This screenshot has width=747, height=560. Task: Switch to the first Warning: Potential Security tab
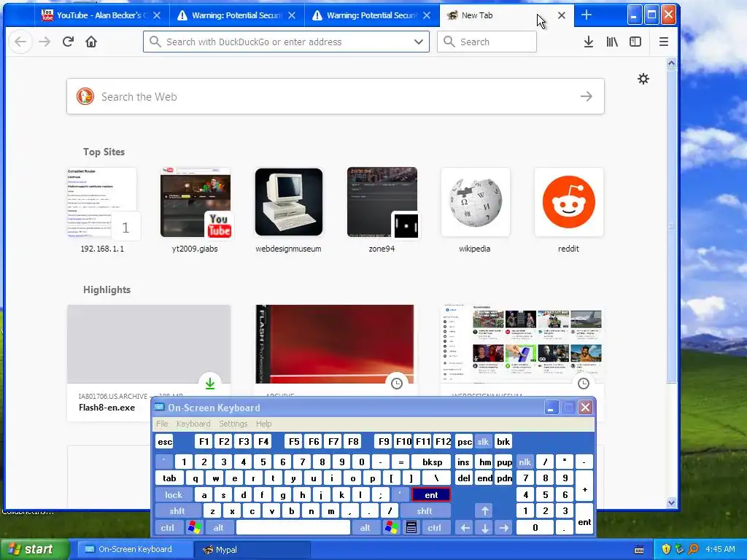[236, 15]
